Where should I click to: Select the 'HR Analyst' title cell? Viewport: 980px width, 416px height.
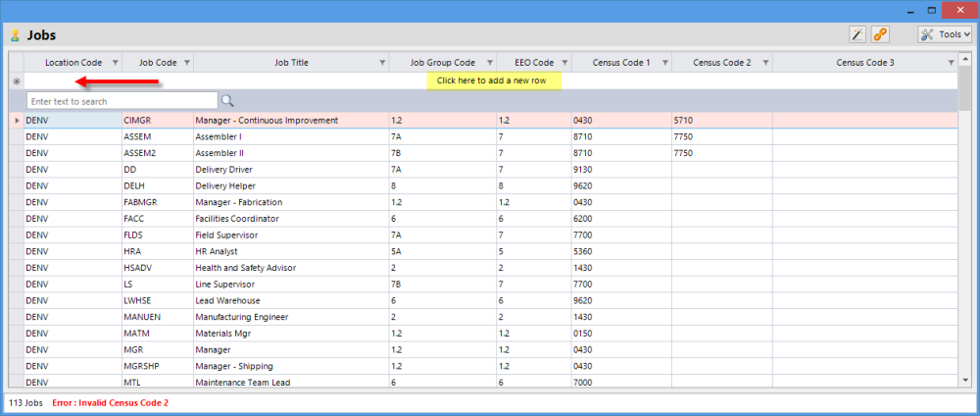[291, 251]
